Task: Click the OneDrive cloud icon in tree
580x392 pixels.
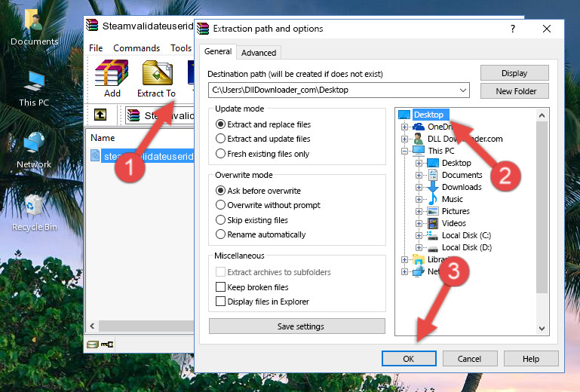Action: point(419,127)
